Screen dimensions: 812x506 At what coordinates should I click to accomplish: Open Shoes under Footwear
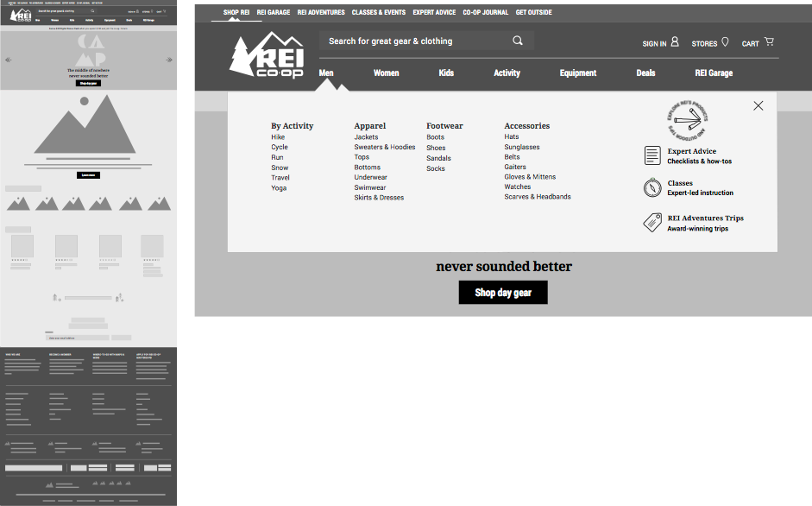436,148
